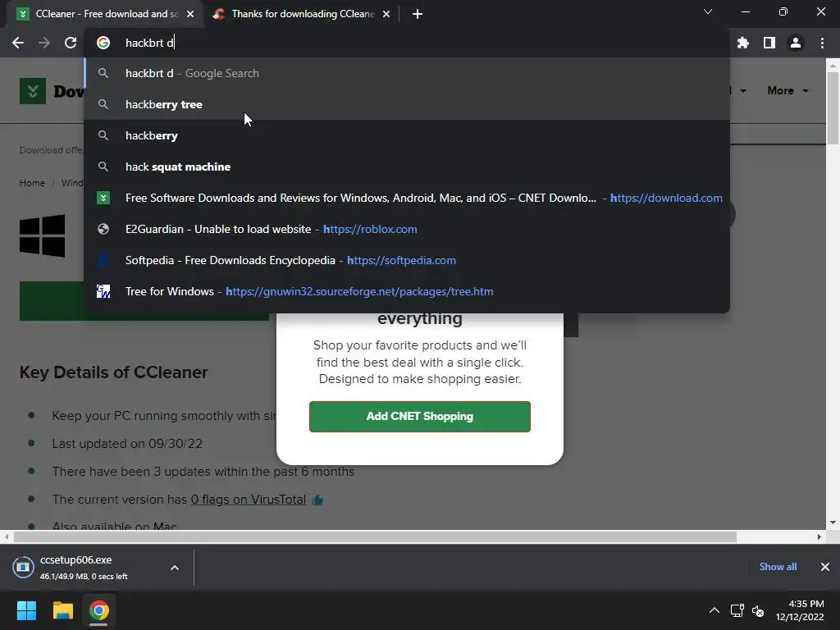The height and width of the screenshot is (630, 840).
Task: Click the Add CNET Shopping button
Action: click(x=419, y=416)
